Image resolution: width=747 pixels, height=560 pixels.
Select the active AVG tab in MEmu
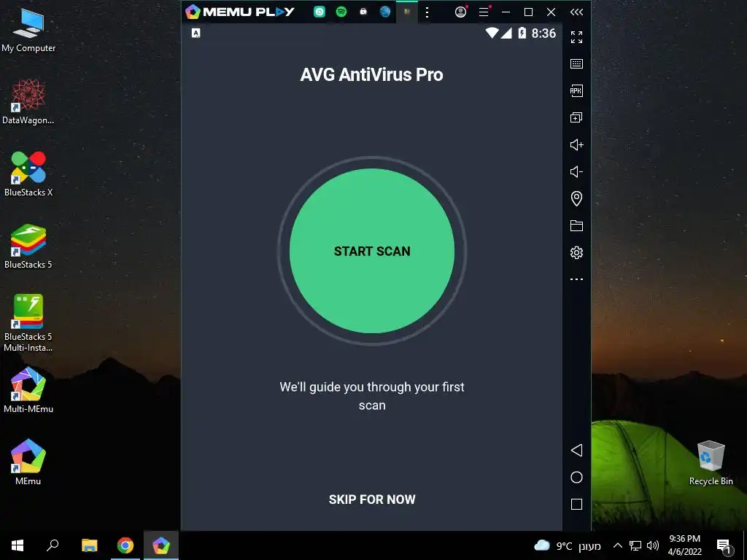407,12
